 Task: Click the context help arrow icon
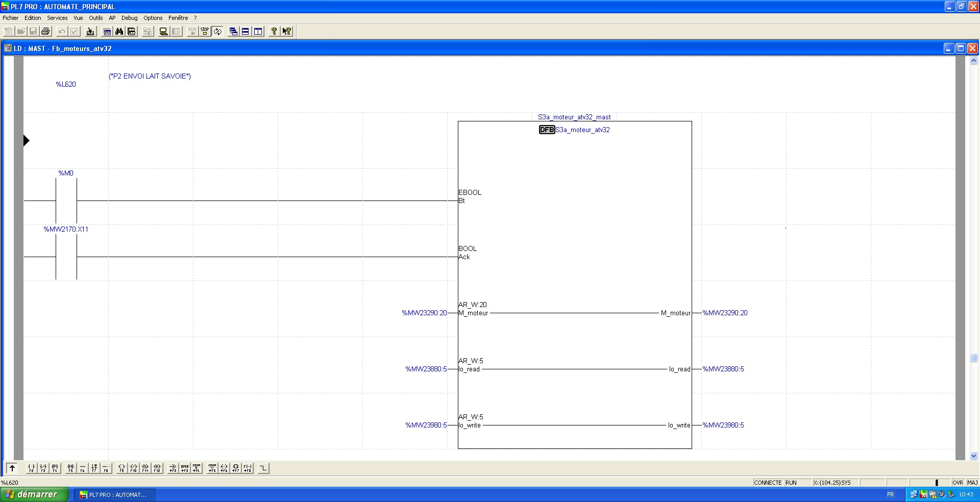click(x=287, y=32)
